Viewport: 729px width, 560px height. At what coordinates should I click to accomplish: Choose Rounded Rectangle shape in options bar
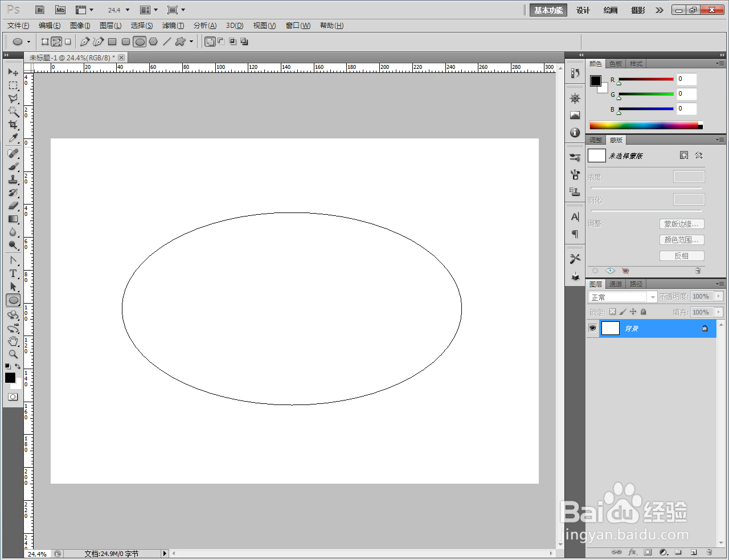point(126,42)
